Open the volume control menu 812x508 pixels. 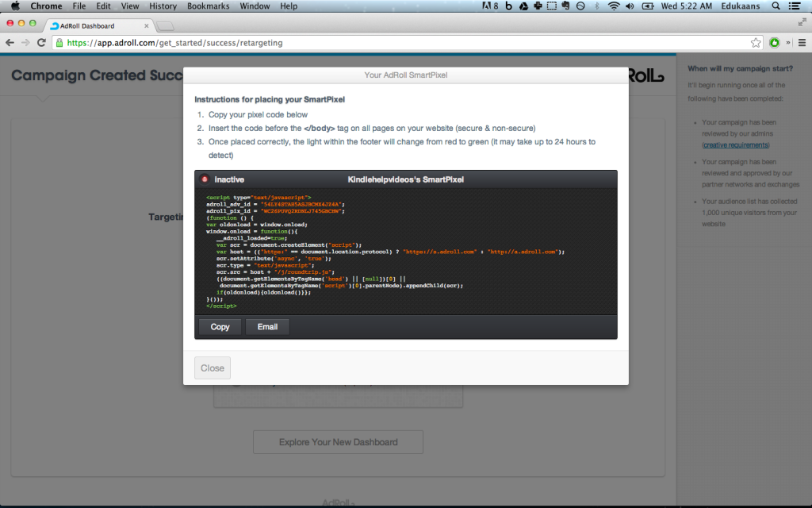pos(630,6)
